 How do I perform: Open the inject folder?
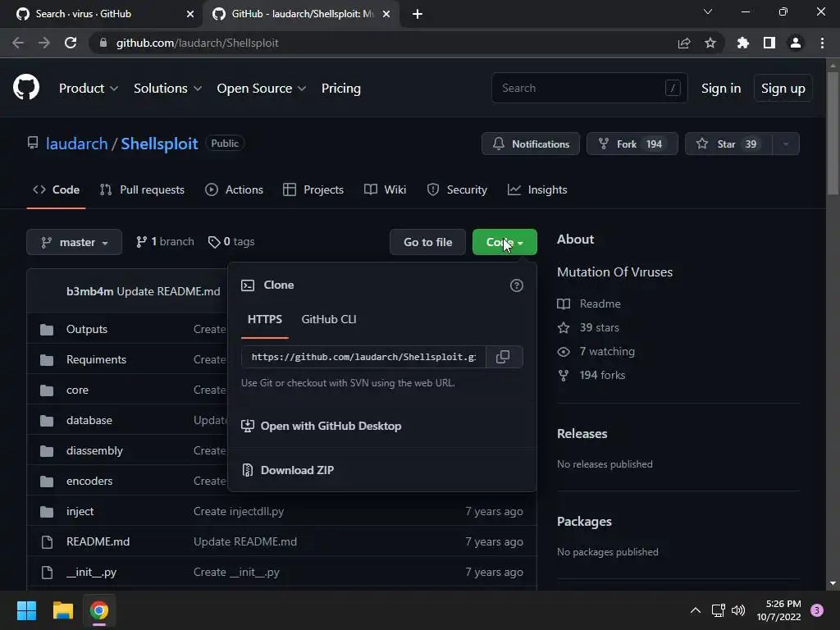pos(80,512)
